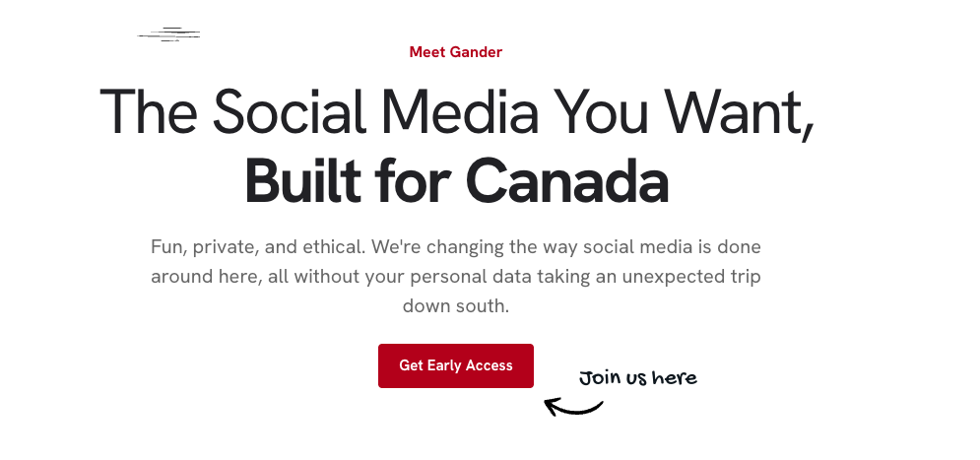Screen dimensions: 980x460
Task: Click the paragraph line starting Fun, private
Action: coord(456,247)
